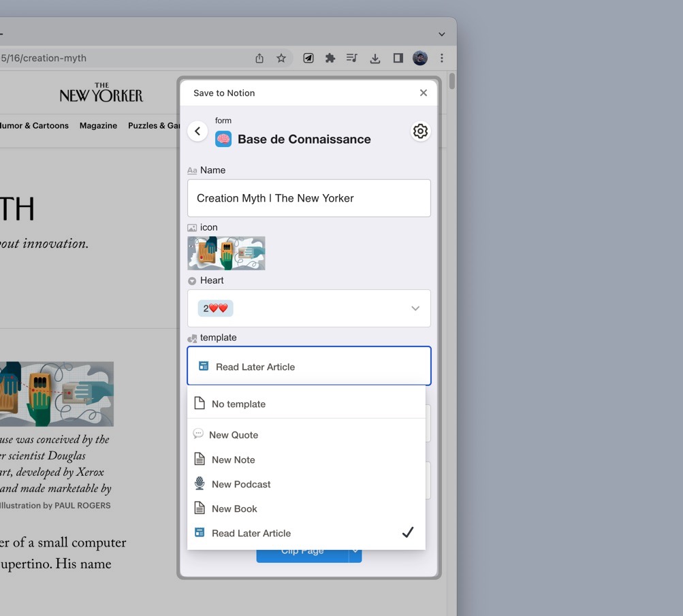Viewport: 683px width, 616px height.
Task: Open the Clip Page dropdown arrow
Action: pyautogui.click(x=355, y=556)
